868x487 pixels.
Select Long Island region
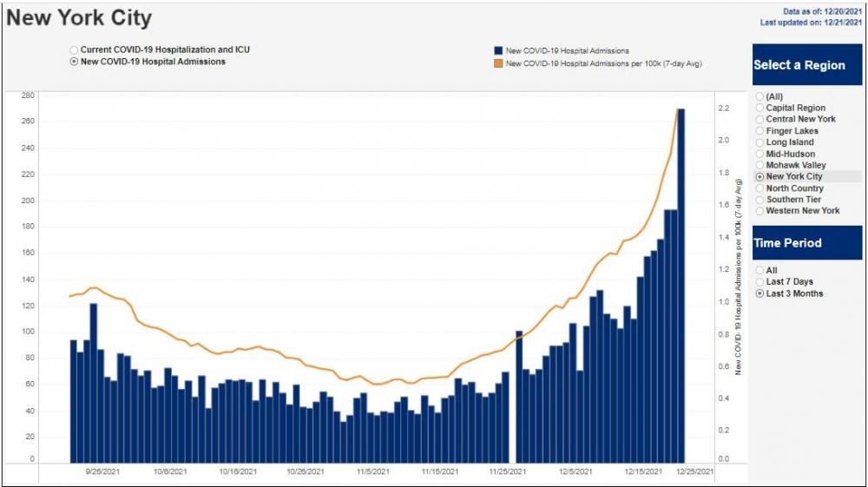point(760,142)
